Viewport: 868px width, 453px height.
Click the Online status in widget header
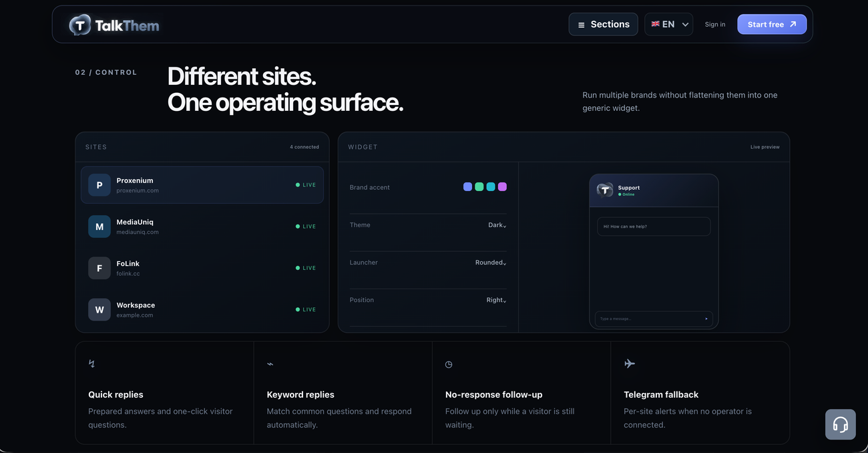coord(626,194)
